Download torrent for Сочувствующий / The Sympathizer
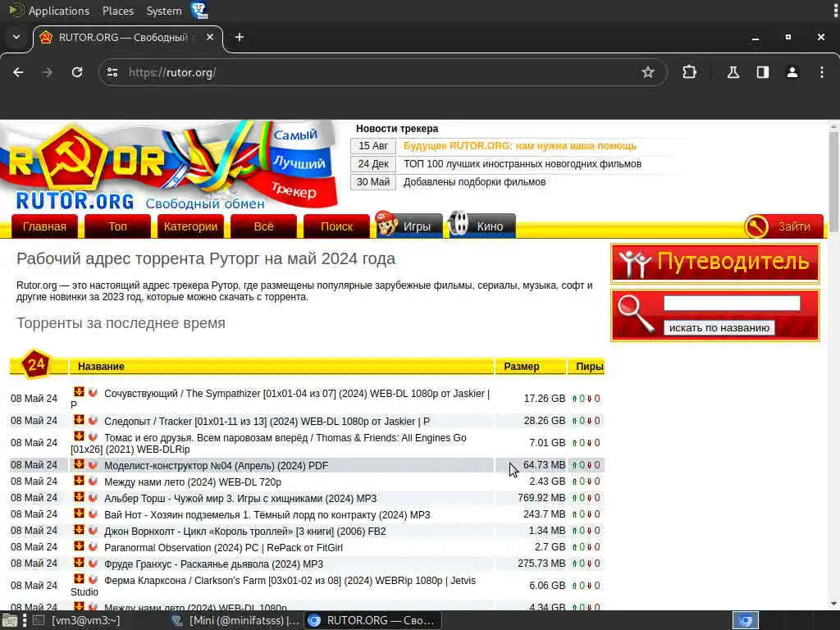 coord(79,392)
